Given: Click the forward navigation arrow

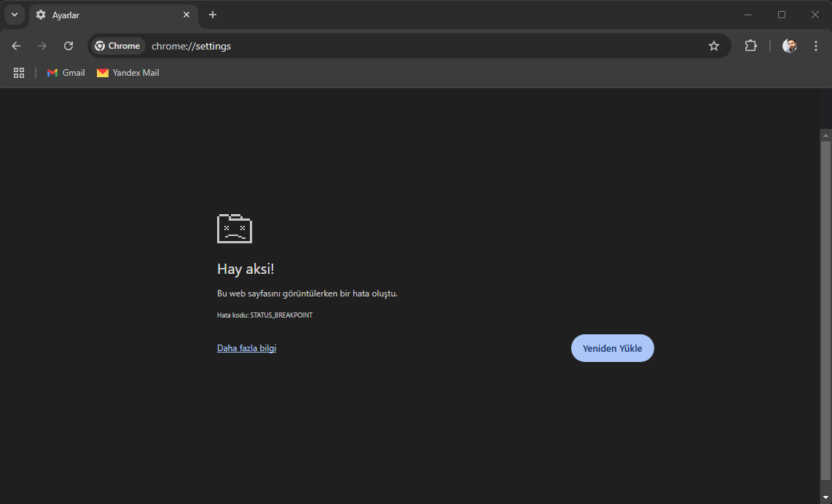Looking at the screenshot, I should coord(42,45).
